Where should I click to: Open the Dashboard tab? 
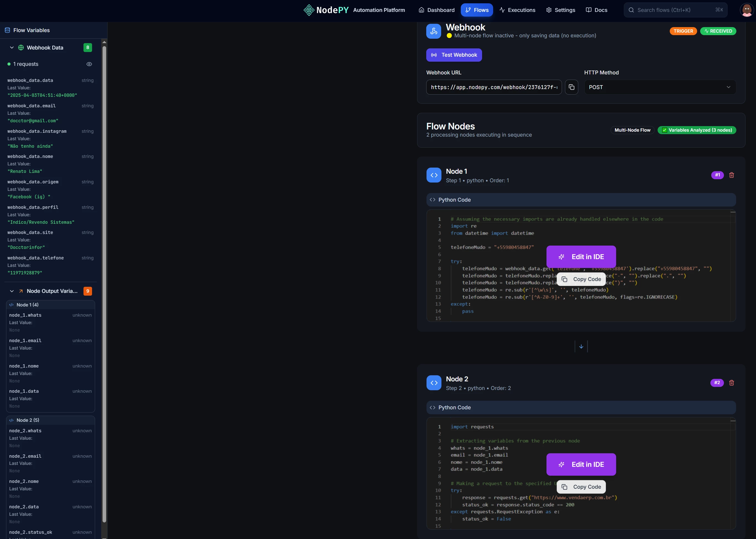click(x=436, y=10)
